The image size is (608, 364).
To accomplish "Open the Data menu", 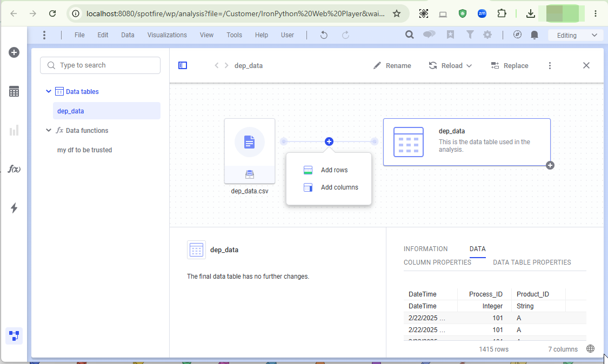I will point(128,35).
